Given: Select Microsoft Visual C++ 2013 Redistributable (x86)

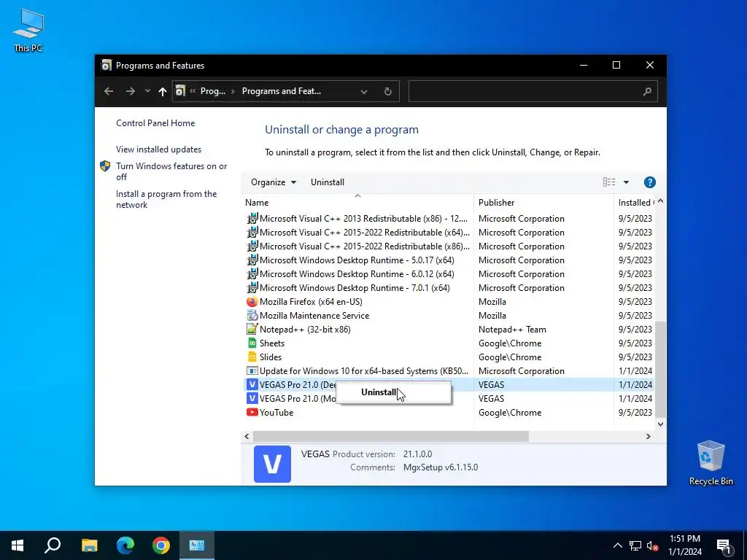Looking at the screenshot, I should click(449, 219).
